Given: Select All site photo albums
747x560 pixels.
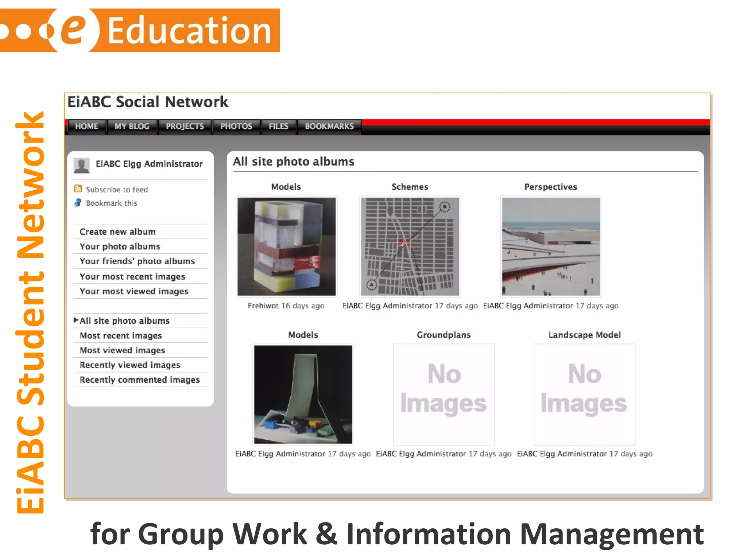Looking at the screenshot, I should [125, 321].
